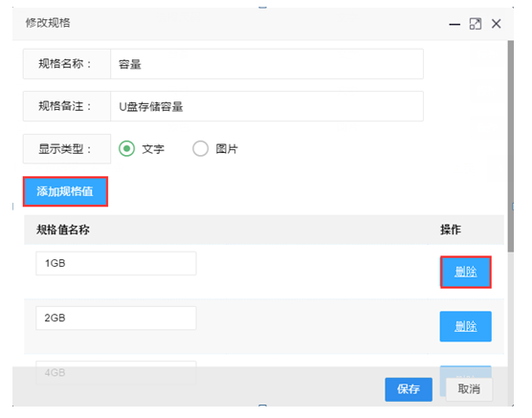Click the 保存 button
Image resolution: width=532 pixels, height=418 pixels.
click(x=409, y=389)
